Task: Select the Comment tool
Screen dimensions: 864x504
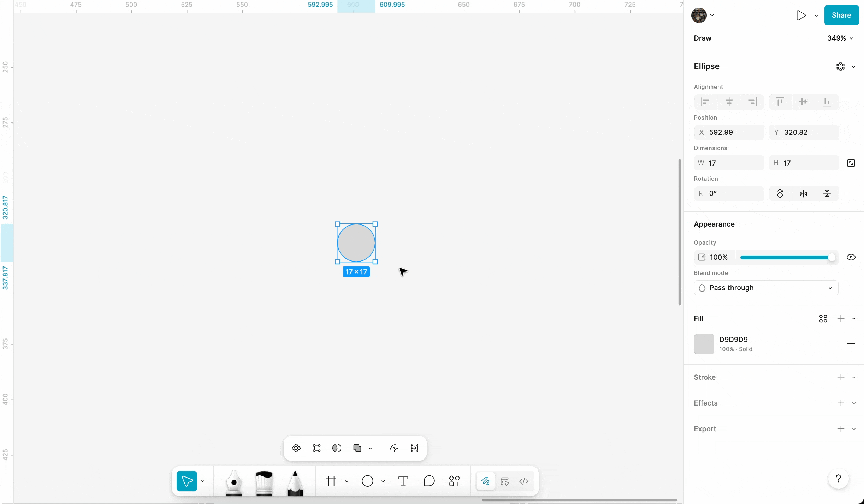Action: pos(429,481)
